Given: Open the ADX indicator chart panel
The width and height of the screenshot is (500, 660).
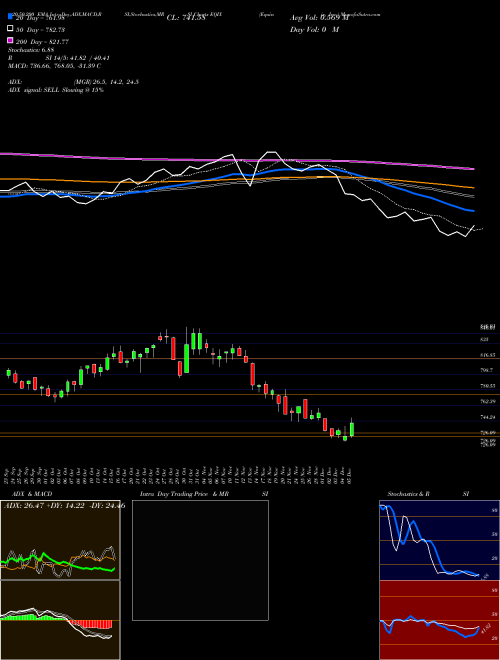Looking at the screenshot, I should [x=60, y=540].
